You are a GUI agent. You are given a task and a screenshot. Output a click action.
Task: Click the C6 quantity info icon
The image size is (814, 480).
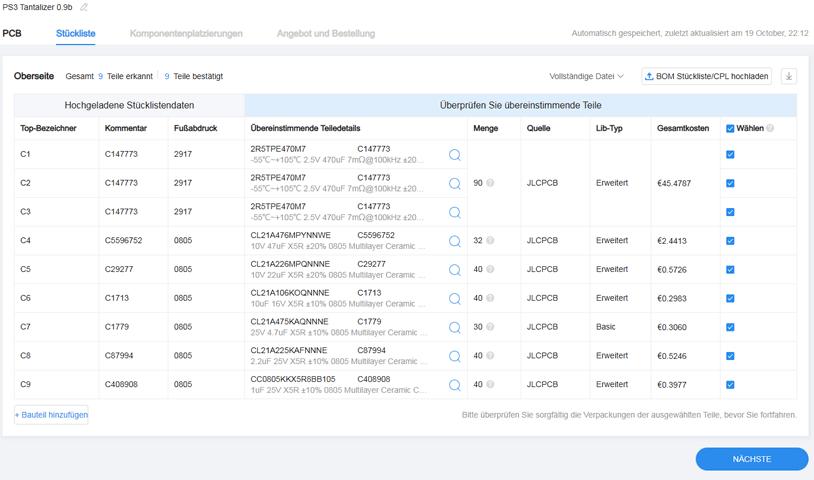[491, 298]
